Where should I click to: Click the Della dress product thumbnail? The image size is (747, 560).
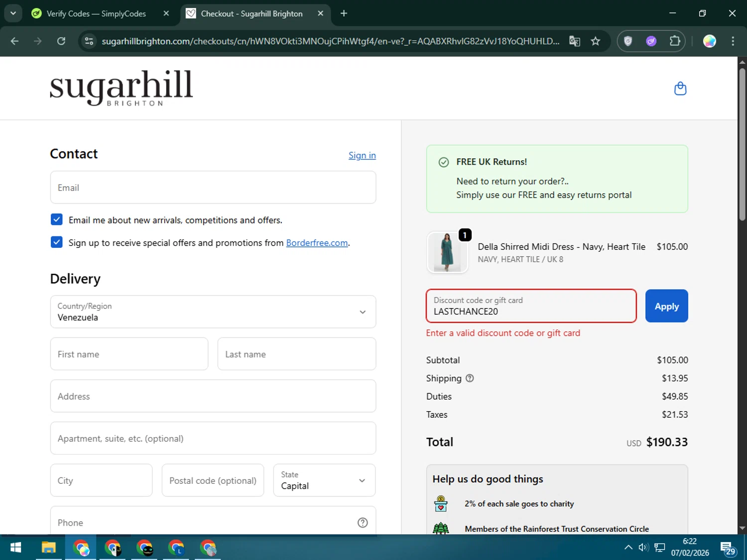coord(447,252)
